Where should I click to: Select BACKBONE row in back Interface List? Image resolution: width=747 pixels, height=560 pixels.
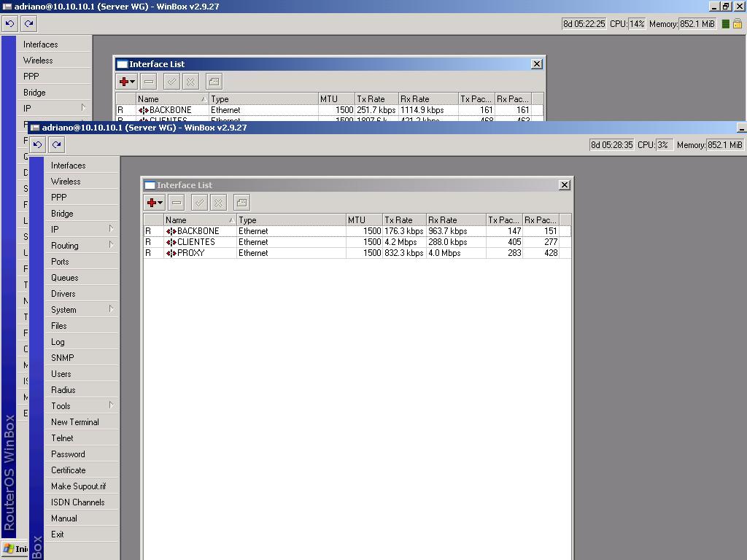[x=330, y=110]
